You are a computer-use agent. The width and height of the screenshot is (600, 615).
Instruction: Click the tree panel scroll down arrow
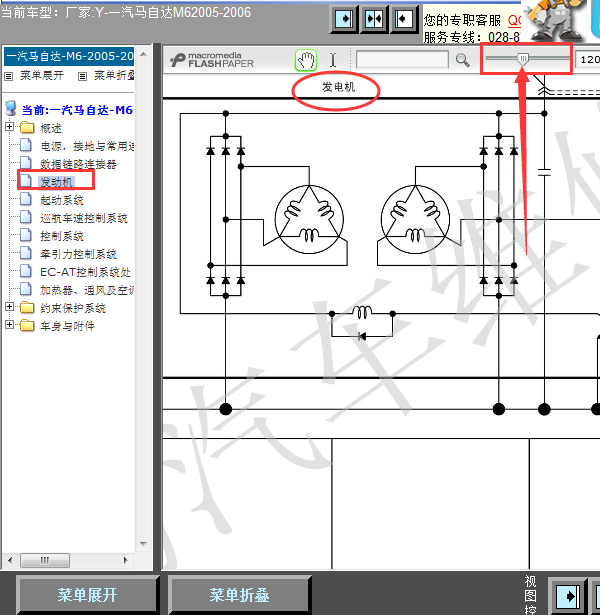click(144, 544)
